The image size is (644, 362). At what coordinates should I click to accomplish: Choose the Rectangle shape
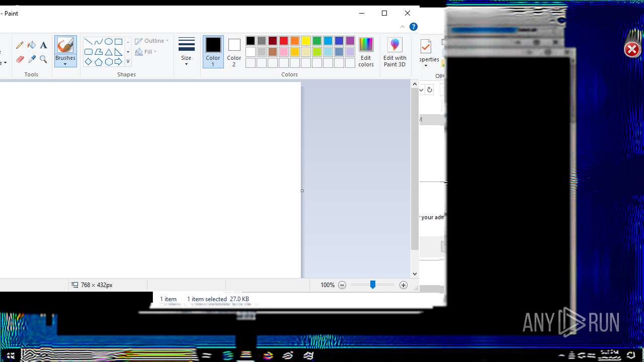pyautogui.click(x=118, y=42)
